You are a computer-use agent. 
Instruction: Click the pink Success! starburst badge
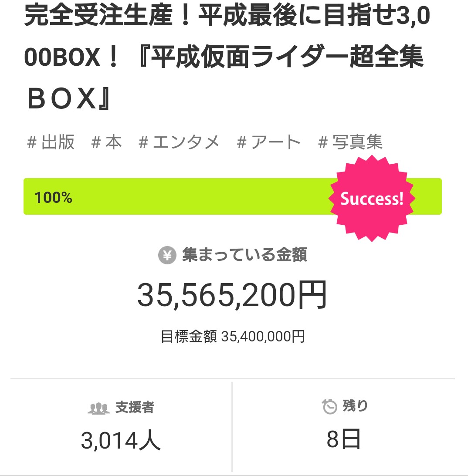pos(371,199)
